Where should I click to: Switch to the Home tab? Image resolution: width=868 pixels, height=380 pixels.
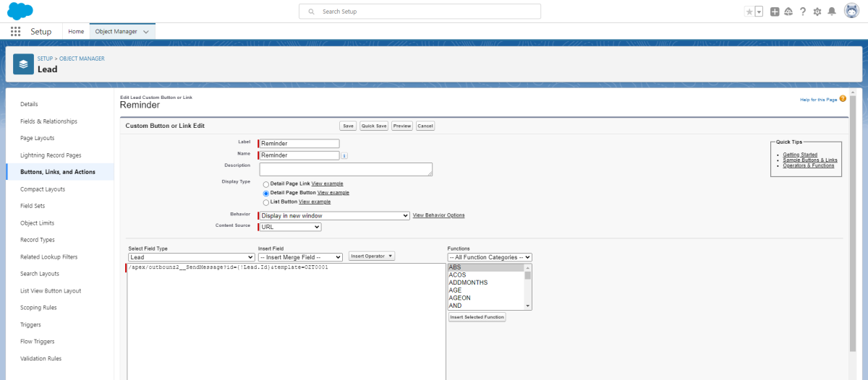pyautogui.click(x=76, y=32)
